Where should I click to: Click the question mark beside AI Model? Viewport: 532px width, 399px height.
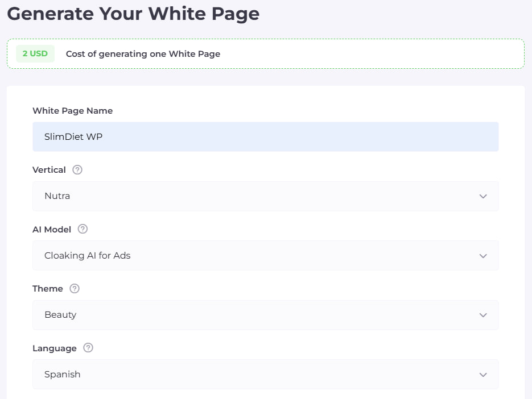click(83, 229)
